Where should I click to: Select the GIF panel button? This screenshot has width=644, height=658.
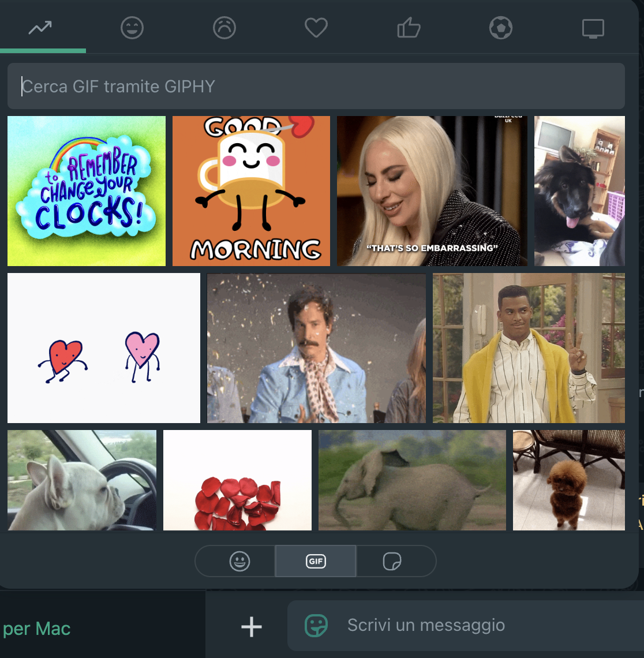[316, 561]
